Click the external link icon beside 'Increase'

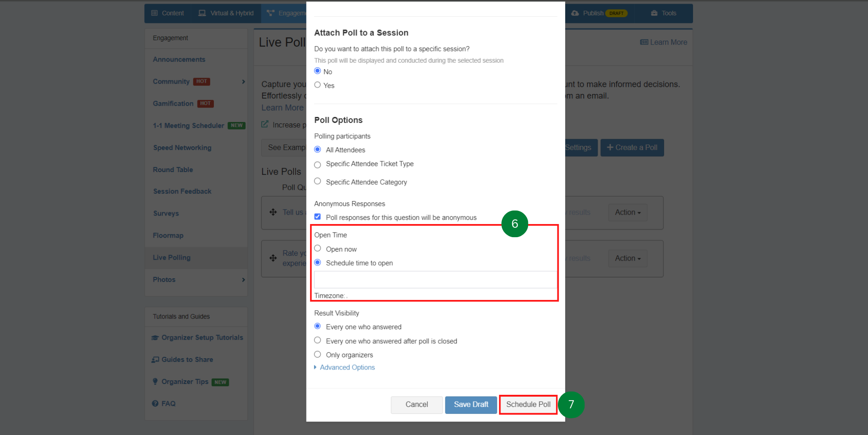265,124
